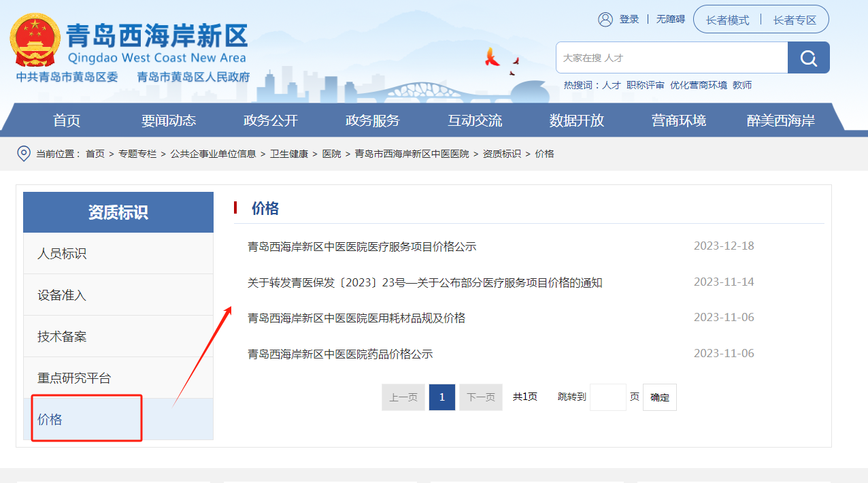Image resolution: width=868 pixels, height=483 pixels.
Task: Click the page jump number input field
Action: tap(607, 397)
